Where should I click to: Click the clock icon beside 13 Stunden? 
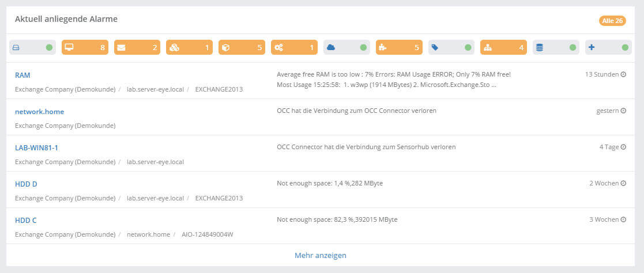point(623,74)
